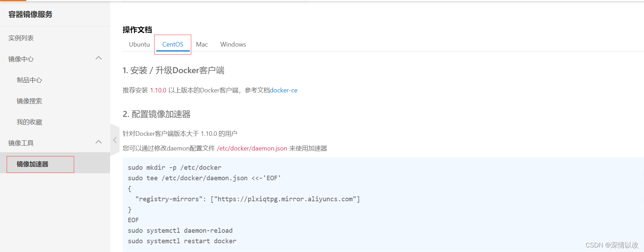Click the sudo systemctl restart docker line
This screenshot has width=644, height=252.
coord(182,241)
